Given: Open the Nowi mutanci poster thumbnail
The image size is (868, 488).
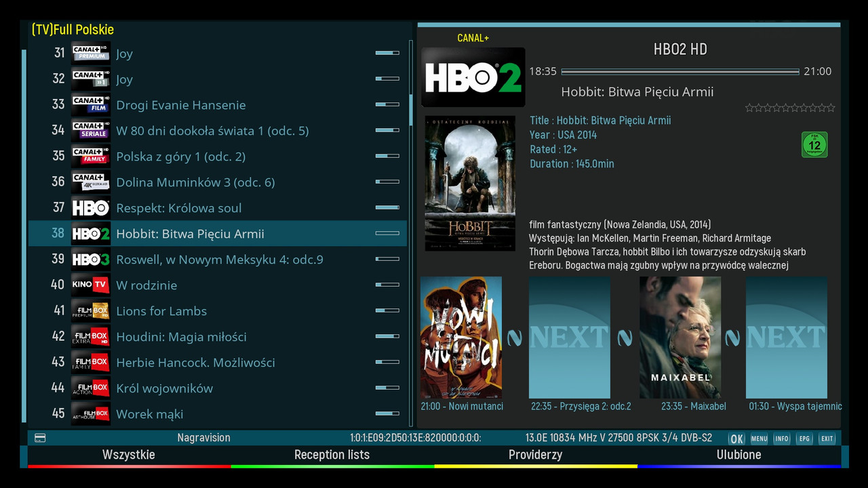Looking at the screenshot, I should coord(461,338).
